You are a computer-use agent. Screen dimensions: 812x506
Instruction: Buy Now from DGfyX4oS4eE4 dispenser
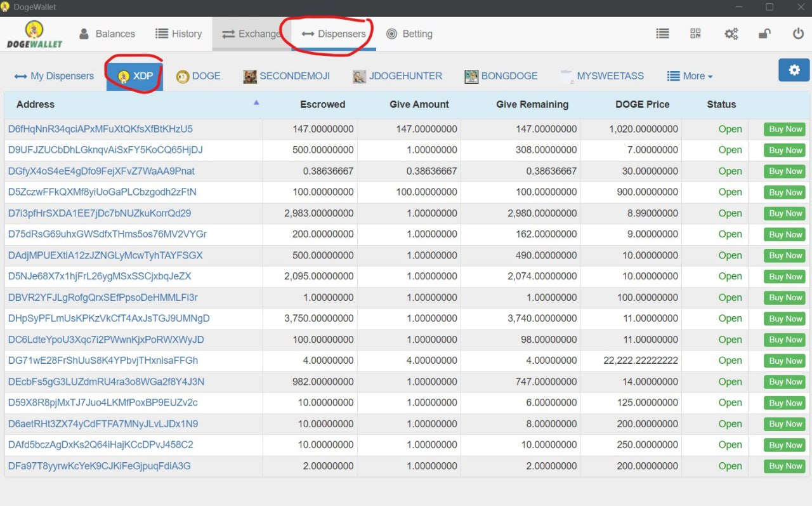point(785,171)
